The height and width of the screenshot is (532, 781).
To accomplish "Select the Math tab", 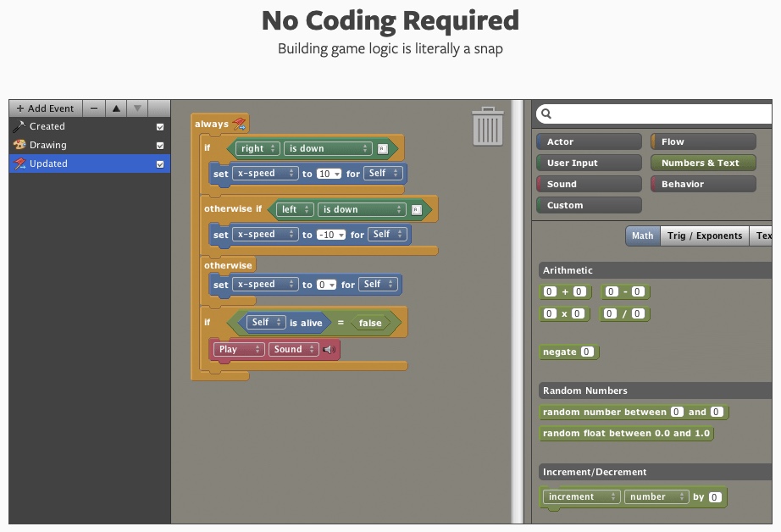I will tap(642, 236).
